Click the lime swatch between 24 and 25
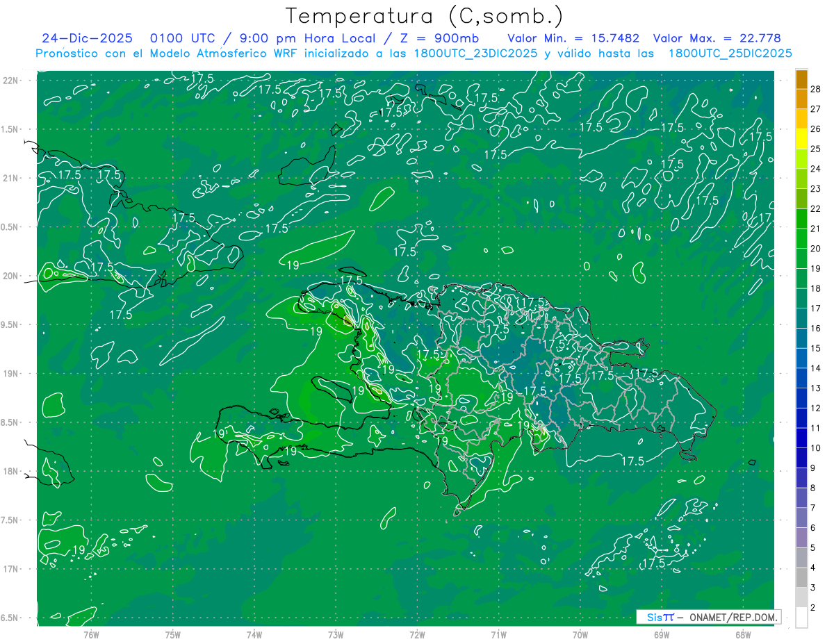The width and height of the screenshot is (834, 644). click(x=802, y=159)
